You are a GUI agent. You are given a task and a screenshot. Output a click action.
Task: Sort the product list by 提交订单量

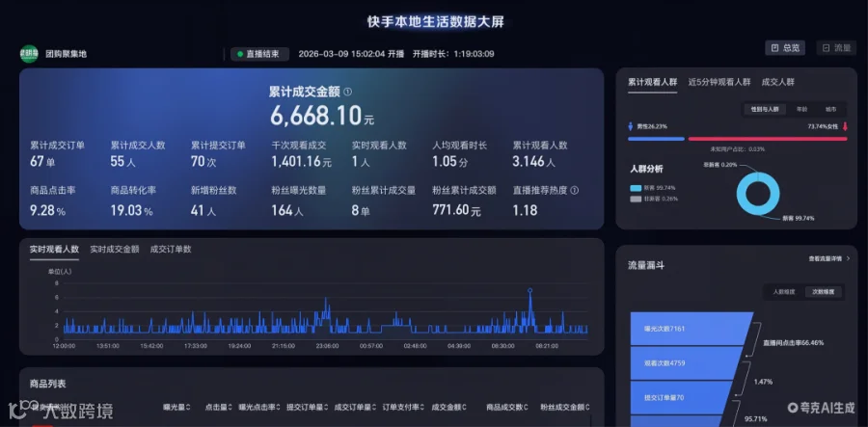tap(308, 407)
